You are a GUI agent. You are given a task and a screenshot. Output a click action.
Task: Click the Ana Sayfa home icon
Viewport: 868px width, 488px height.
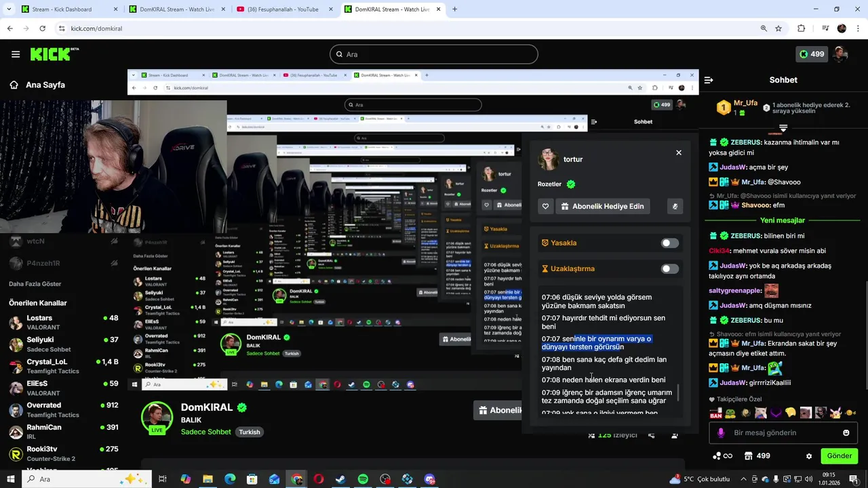coord(14,85)
